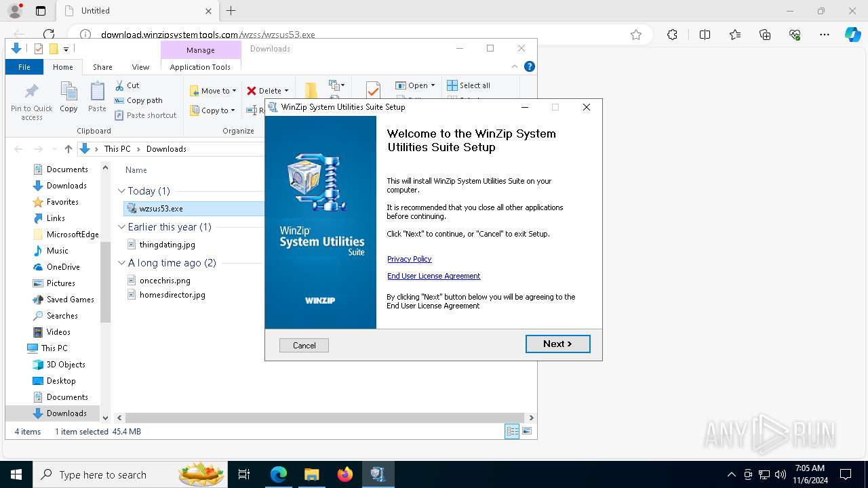Switch to large icons view
868x488 pixels.
[527, 431]
